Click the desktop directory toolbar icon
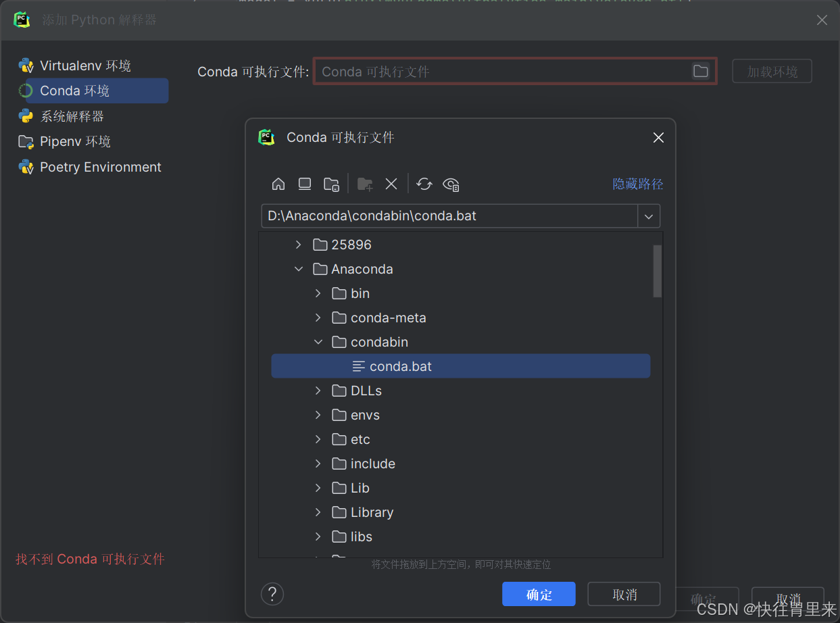840x623 pixels. [305, 184]
